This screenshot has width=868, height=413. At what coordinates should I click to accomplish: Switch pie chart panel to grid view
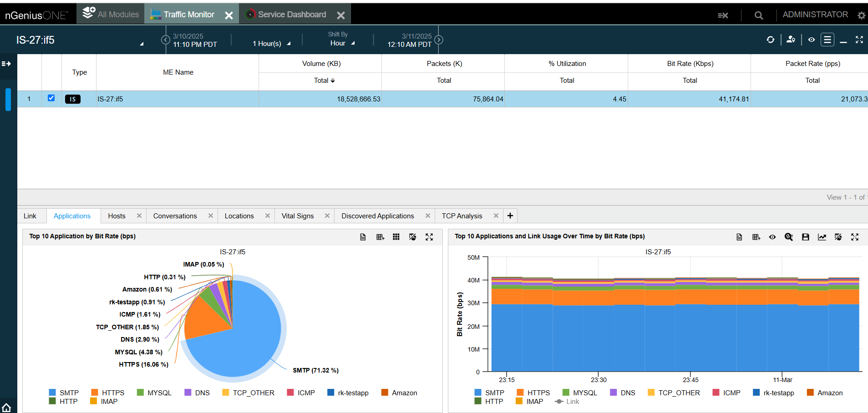pos(396,237)
